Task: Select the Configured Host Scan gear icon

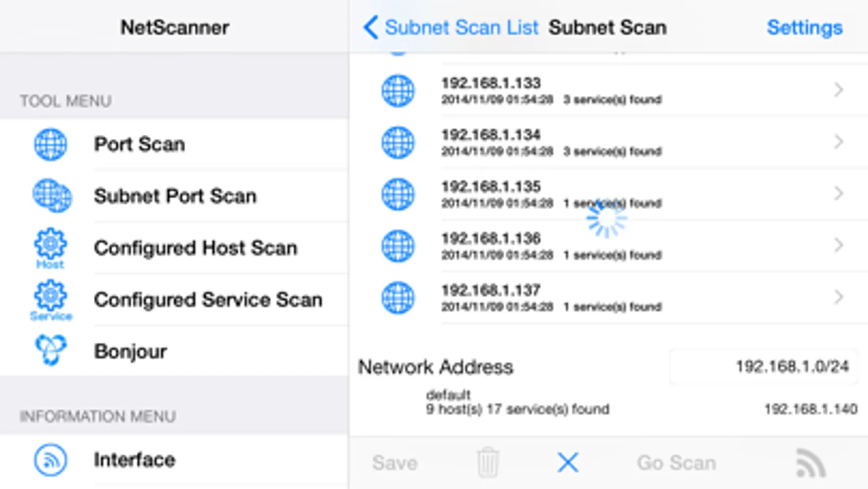Action: coord(50,248)
